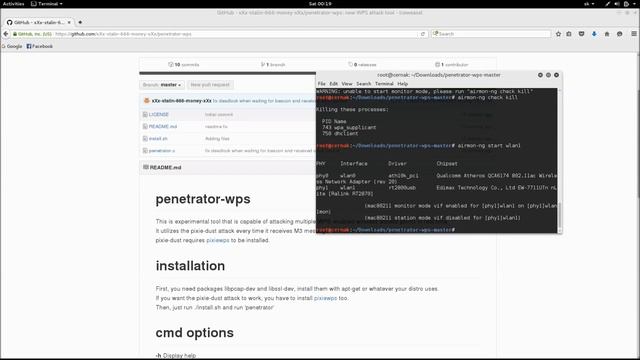Open View menu in terminal window
640x360 pixels.
347,84
